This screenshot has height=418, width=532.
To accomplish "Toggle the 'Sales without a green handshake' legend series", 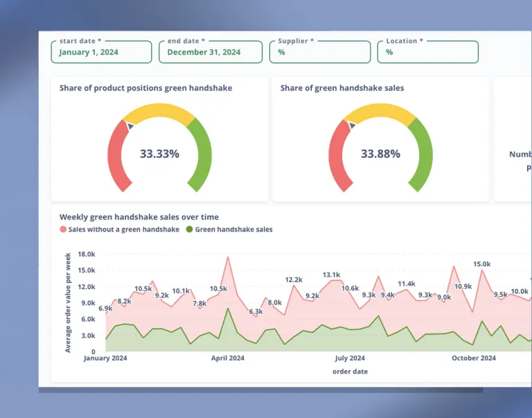I will 123,229.
